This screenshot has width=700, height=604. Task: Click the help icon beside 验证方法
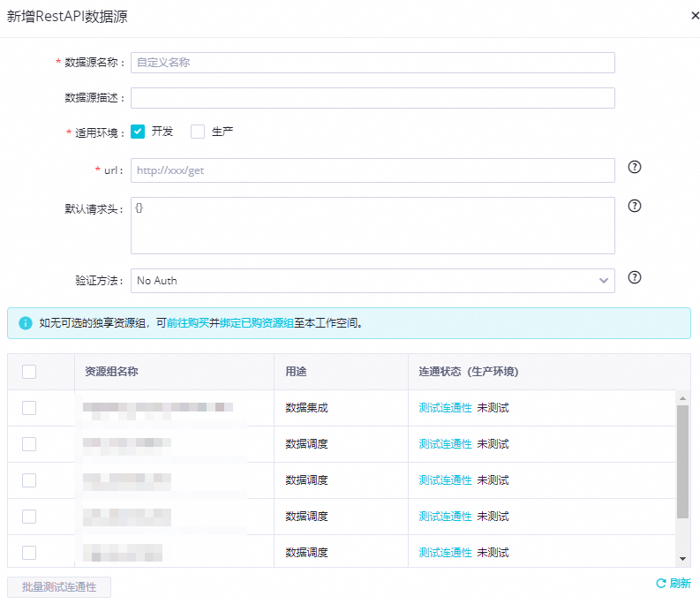[x=635, y=277]
